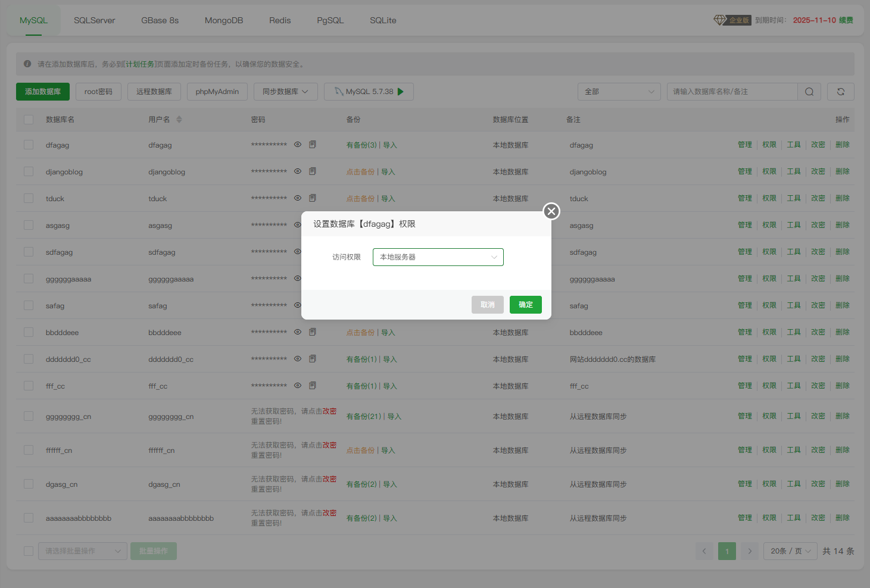Open the access permission dropdown

(x=438, y=257)
